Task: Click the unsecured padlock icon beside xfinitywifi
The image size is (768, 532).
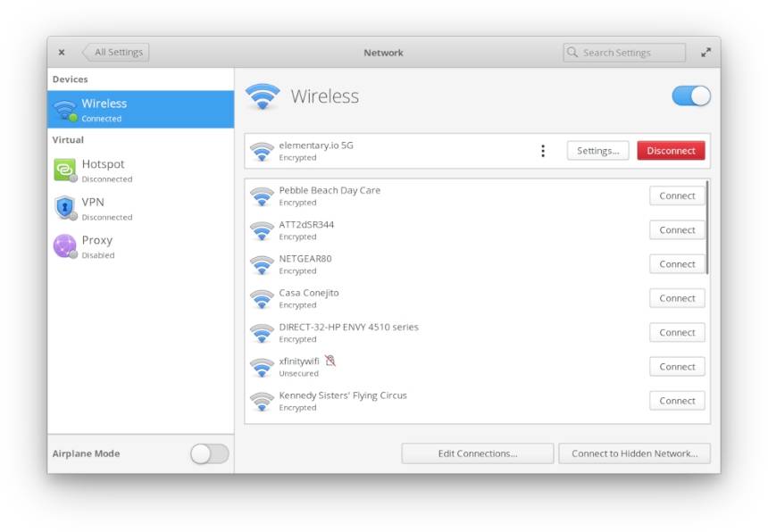Action: tap(330, 361)
